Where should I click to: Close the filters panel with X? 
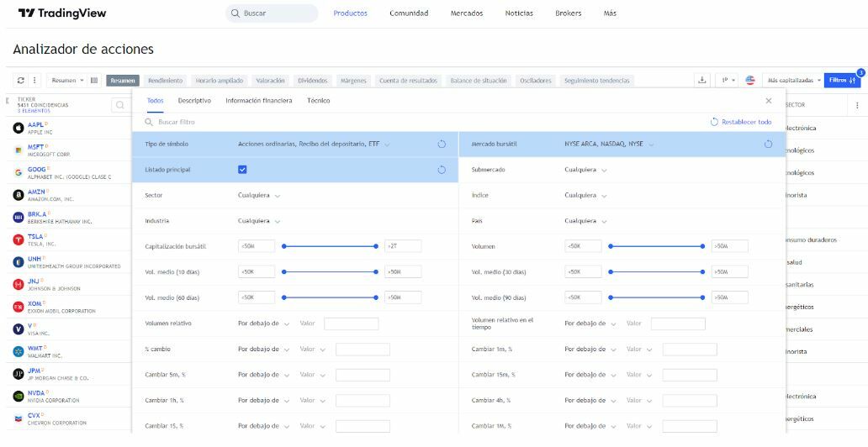[x=768, y=101]
